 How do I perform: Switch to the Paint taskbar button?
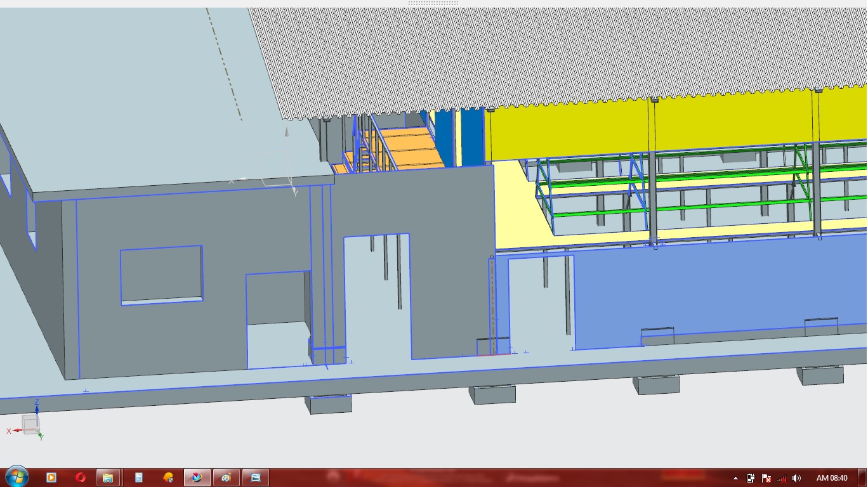[x=227, y=477]
